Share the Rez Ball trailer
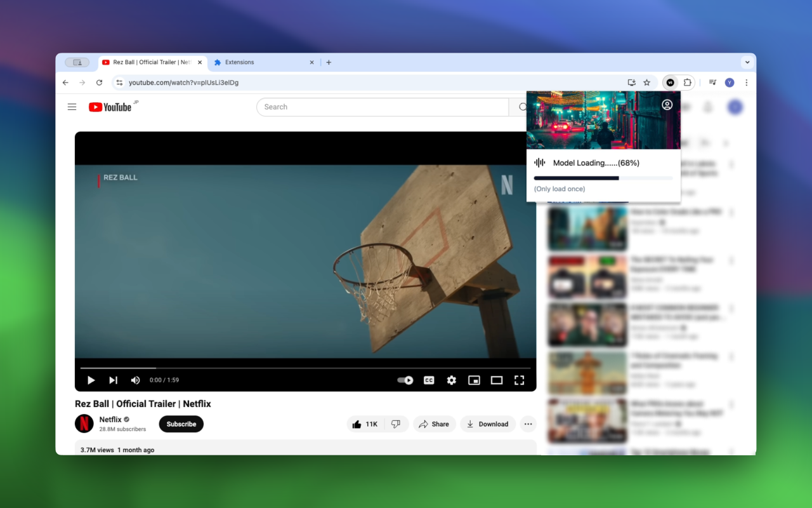Viewport: 812px width, 508px height. tap(435, 424)
